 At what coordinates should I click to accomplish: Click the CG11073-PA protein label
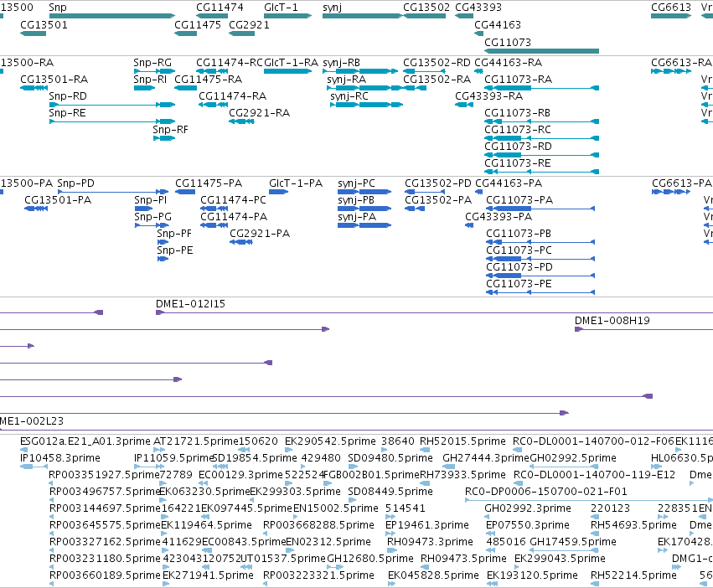(519, 200)
